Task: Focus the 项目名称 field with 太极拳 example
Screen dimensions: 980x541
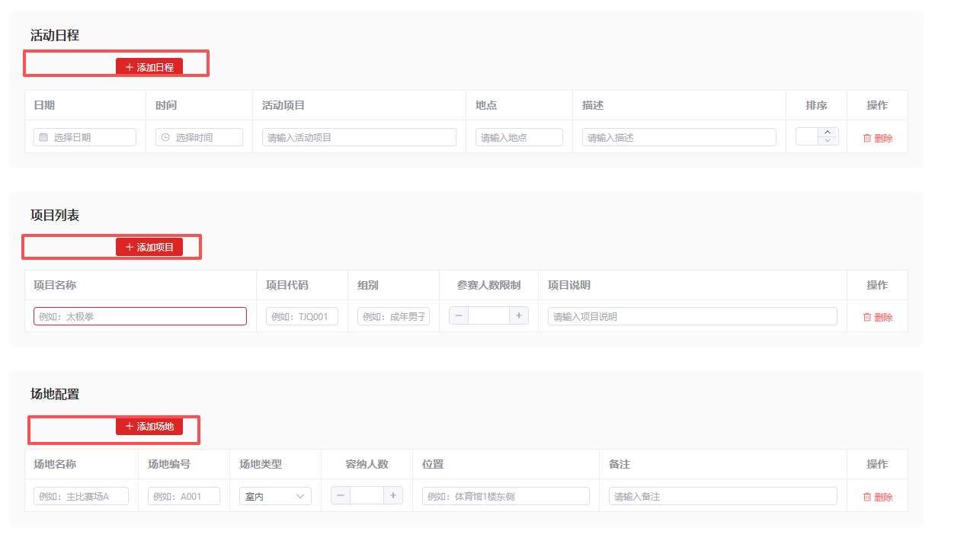Action: coord(140,316)
